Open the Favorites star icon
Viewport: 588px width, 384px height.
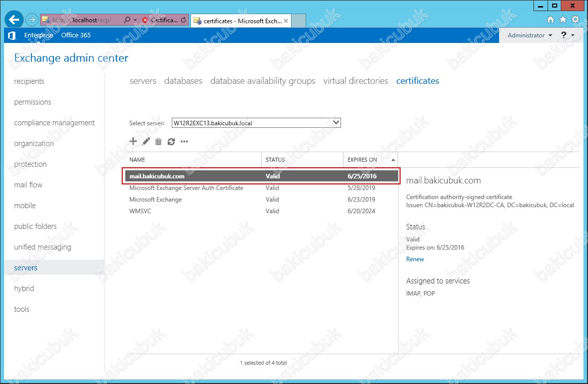(x=563, y=20)
